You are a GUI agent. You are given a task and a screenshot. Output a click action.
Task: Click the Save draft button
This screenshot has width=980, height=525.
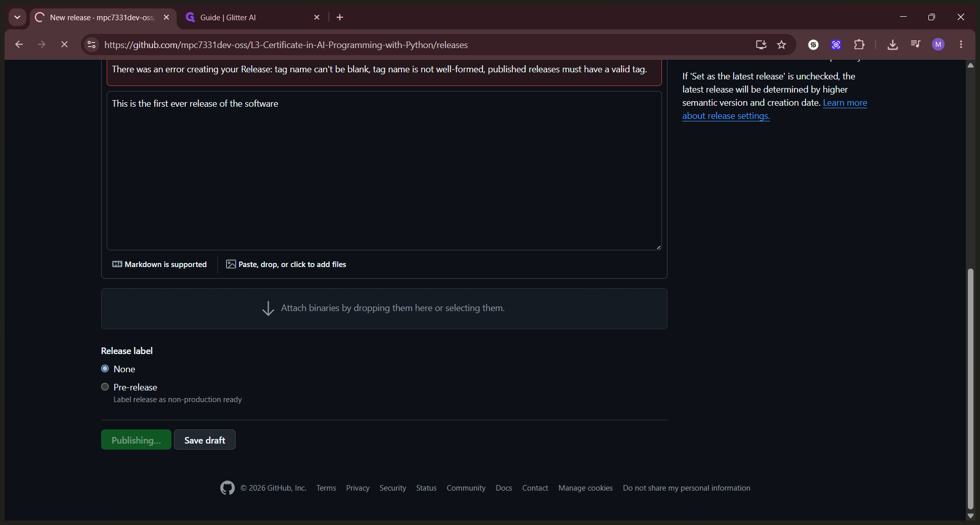205,440
